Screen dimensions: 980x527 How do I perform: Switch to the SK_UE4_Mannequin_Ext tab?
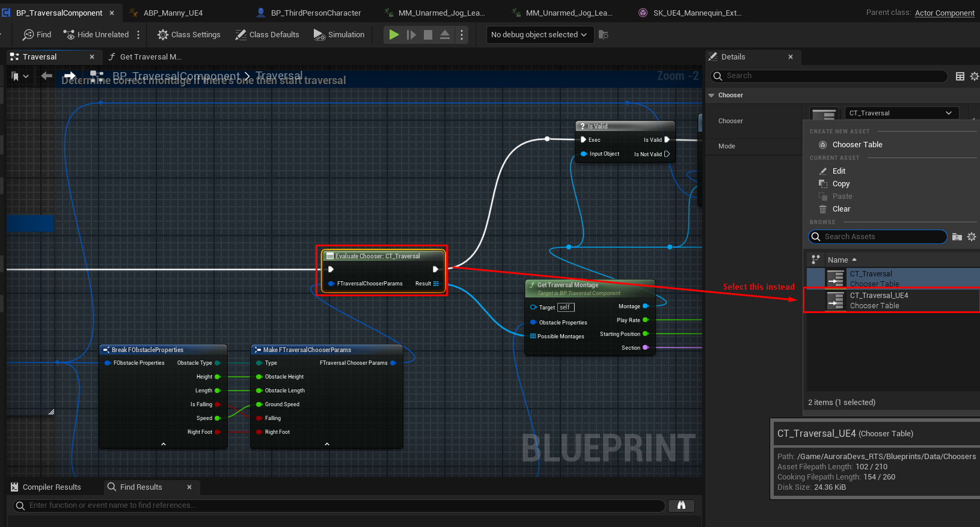690,13
